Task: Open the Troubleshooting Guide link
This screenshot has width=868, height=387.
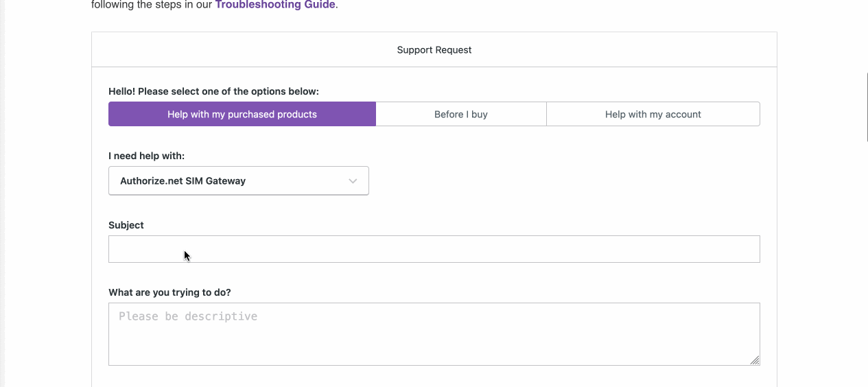Action: tap(275, 5)
